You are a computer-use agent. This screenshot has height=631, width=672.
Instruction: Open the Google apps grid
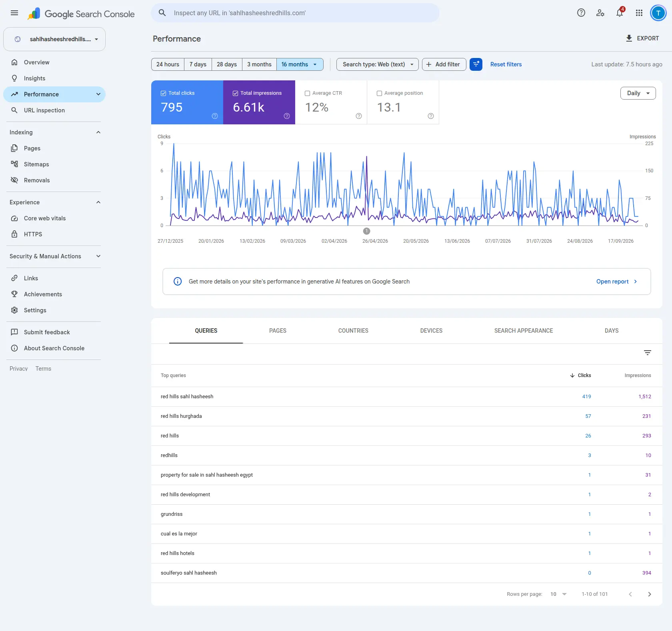(x=639, y=13)
